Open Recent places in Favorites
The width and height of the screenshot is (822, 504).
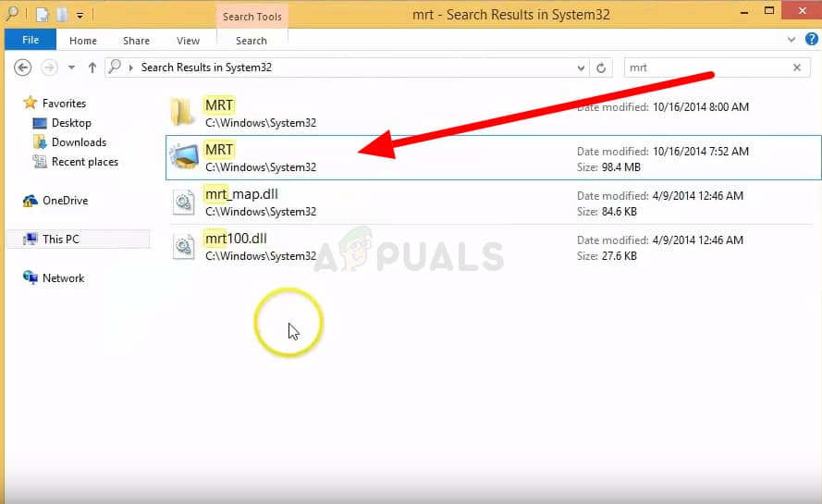point(85,162)
